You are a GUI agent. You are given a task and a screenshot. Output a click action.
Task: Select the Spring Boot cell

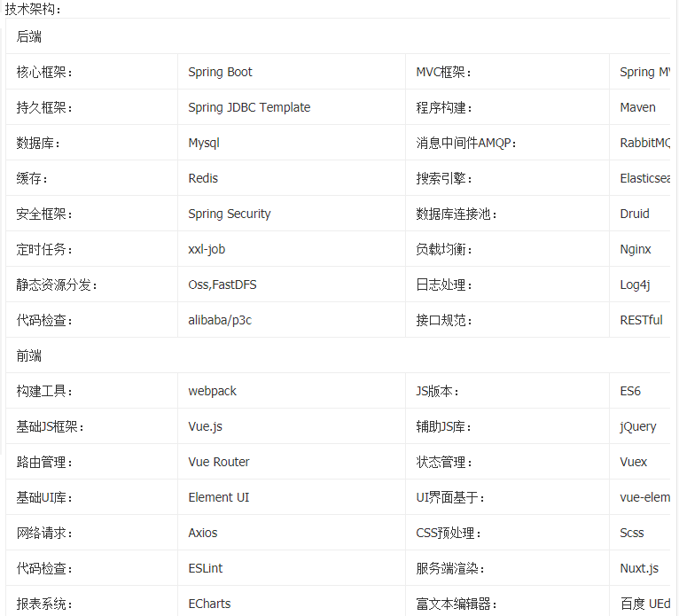[292, 72]
